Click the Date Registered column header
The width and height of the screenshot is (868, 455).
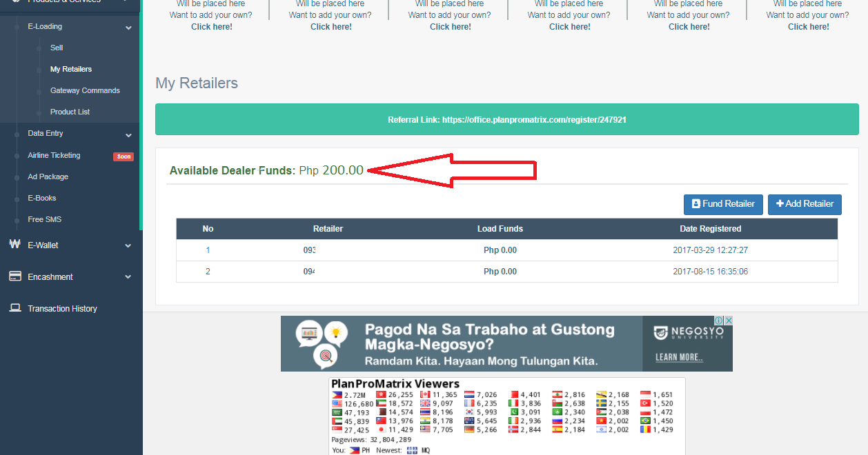coord(711,229)
